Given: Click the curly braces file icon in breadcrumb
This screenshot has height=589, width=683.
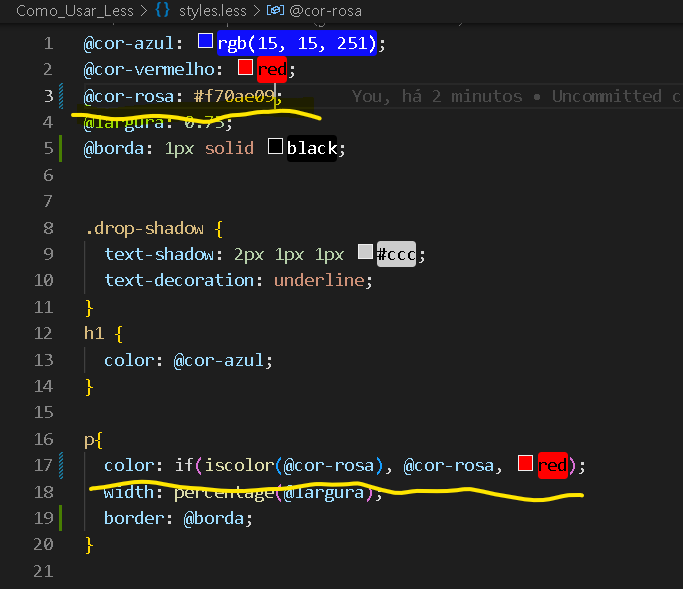Looking at the screenshot, I should click(162, 10).
